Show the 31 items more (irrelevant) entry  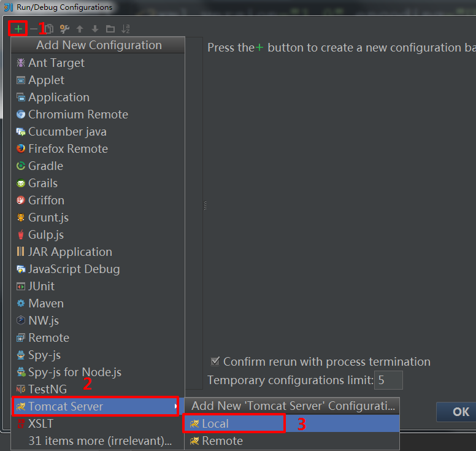tap(98, 441)
